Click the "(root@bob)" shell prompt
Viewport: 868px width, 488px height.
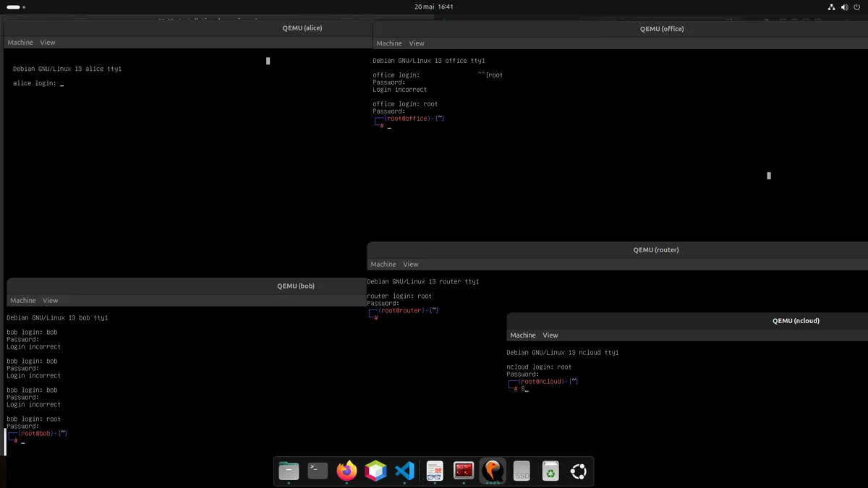coord(37,434)
